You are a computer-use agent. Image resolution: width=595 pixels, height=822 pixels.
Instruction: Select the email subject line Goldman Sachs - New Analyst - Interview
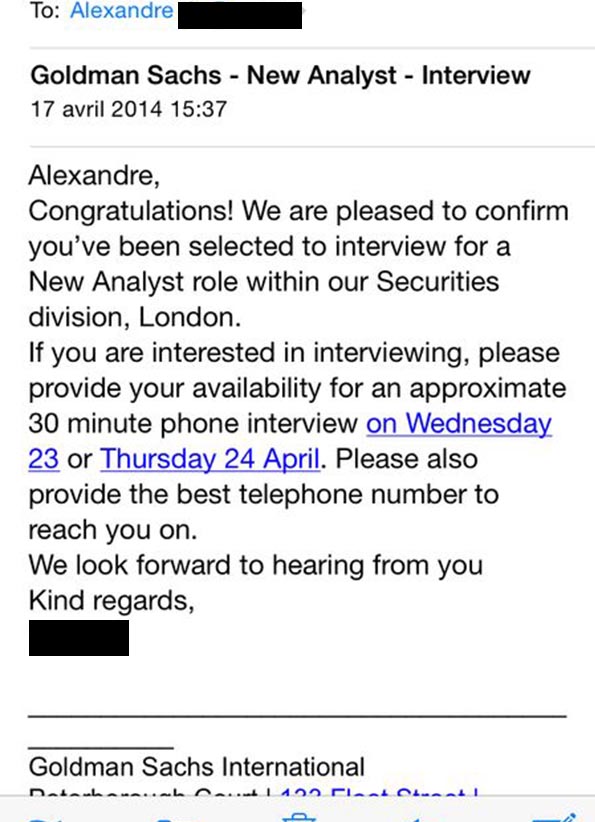(280, 75)
